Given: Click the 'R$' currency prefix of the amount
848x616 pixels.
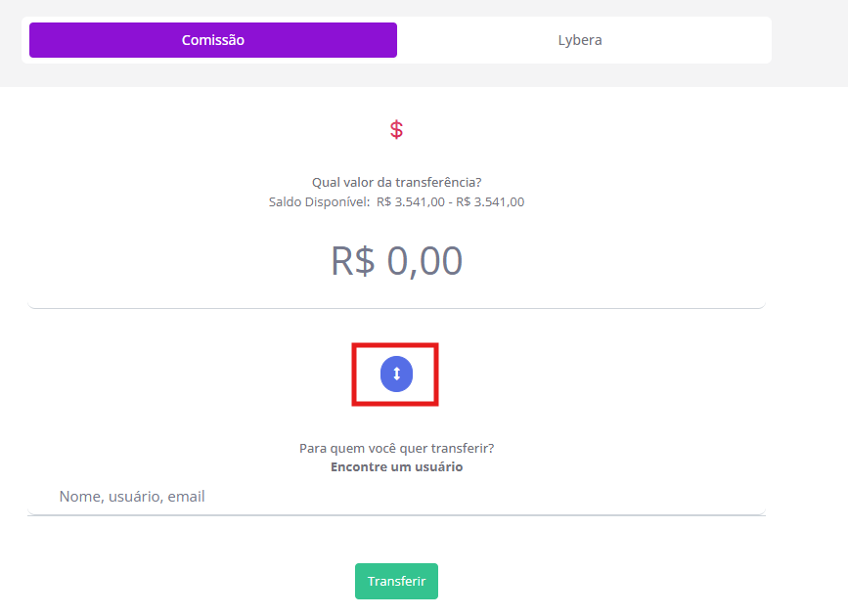Looking at the screenshot, I should coord(353,261).
